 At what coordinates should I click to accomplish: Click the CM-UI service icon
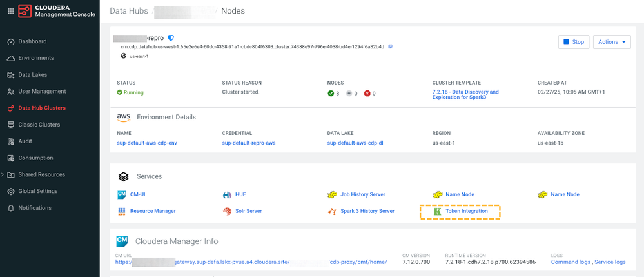click(122, 194)
